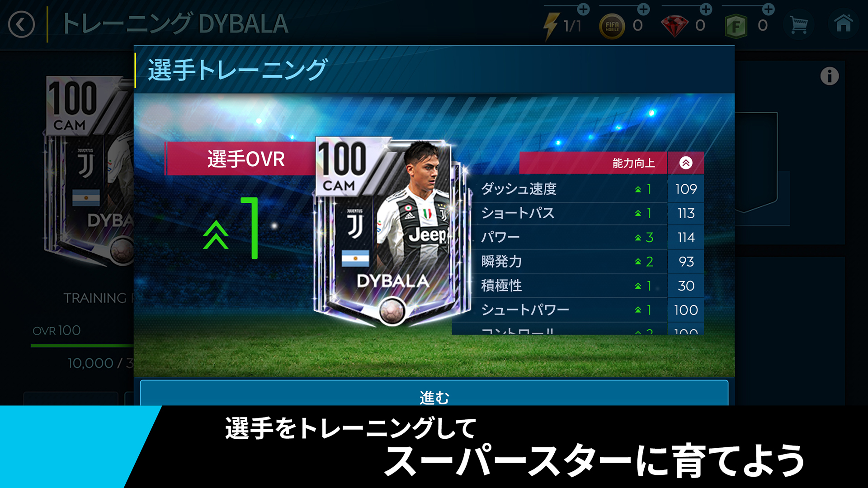
Task: Select the 積極性 stat row
Action: [x=587, y=286]
